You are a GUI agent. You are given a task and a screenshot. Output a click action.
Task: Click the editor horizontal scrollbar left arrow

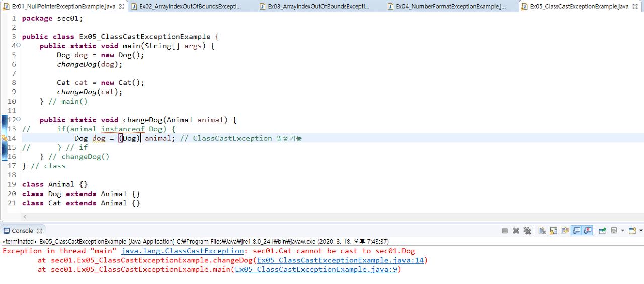click(x=25, y=217)
